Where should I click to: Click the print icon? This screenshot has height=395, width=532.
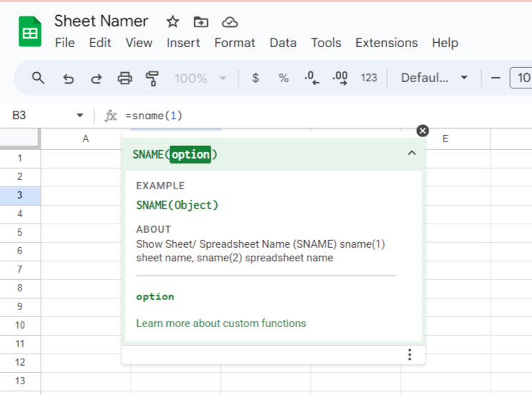125,78
